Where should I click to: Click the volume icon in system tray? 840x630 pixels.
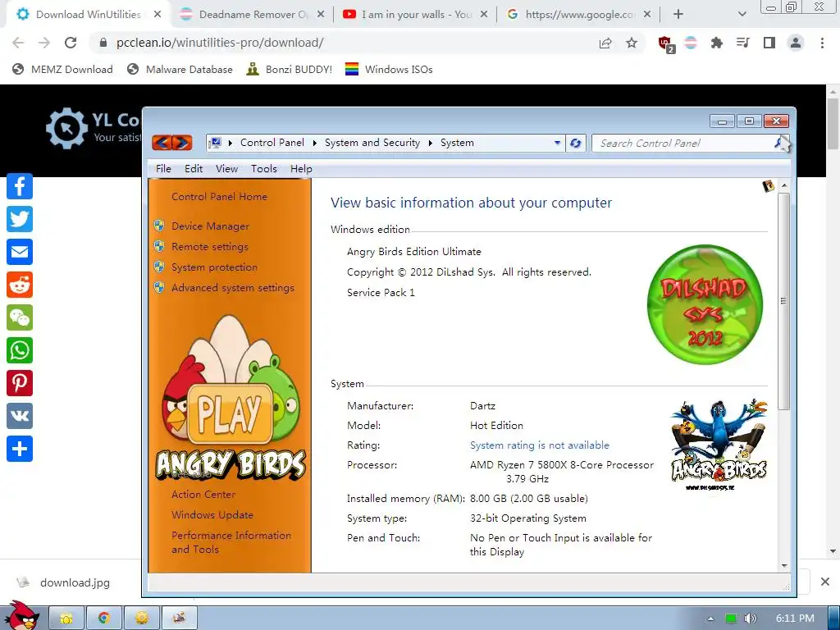tap(750, 619)
